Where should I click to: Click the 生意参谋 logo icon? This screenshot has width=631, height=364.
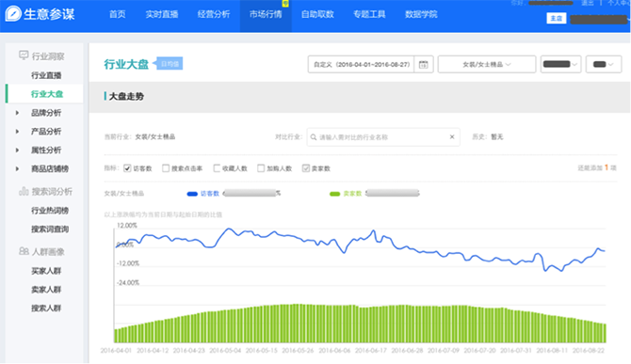[13, 14]
